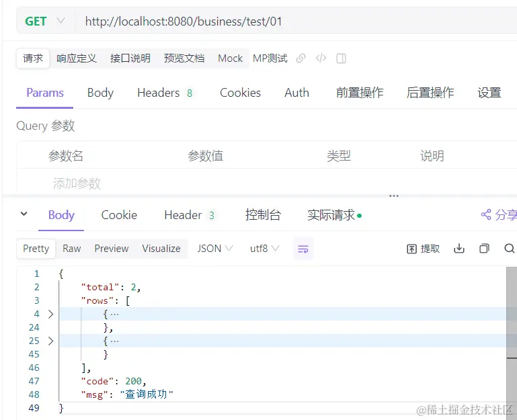Click the 分享 share button
Screen dimensions: 517x420
coord(499,215)
